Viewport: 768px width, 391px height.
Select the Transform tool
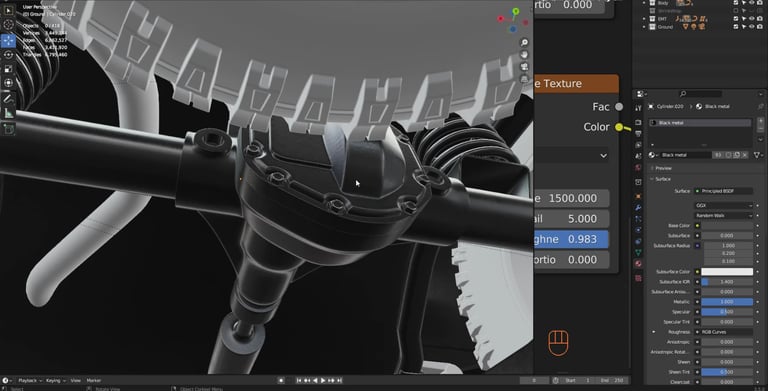tap(8, 83)
